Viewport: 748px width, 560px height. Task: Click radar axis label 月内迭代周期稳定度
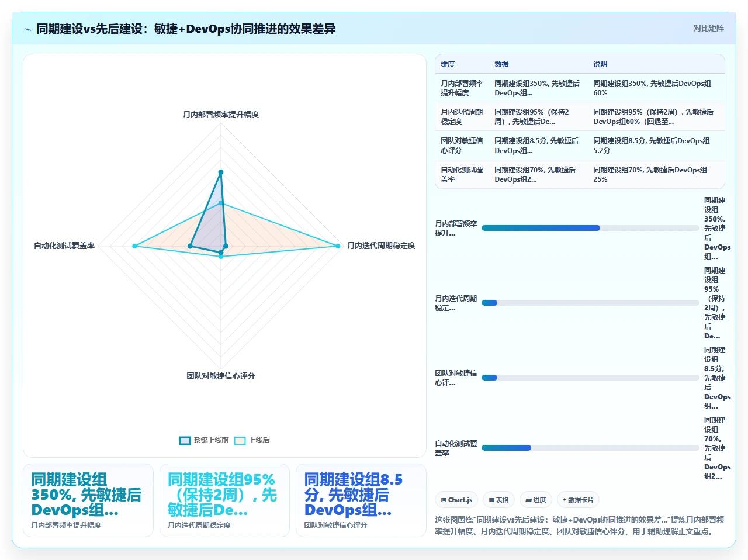(381, 246)
